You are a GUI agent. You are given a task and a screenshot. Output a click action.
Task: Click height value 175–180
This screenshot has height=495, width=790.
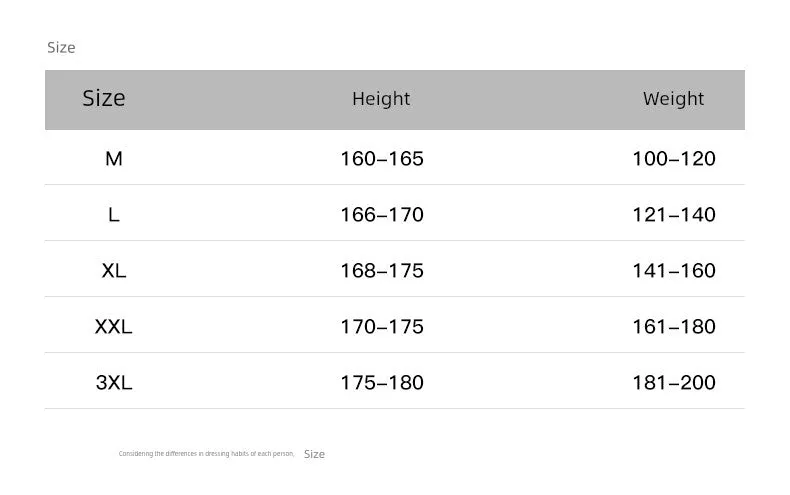382,383
